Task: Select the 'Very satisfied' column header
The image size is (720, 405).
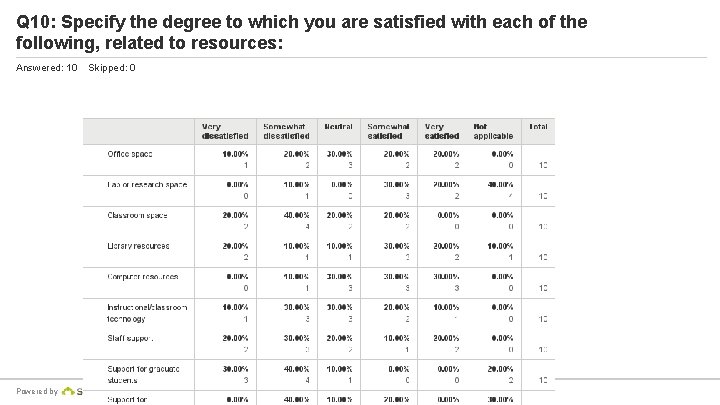Action: (x=441, y=131)
